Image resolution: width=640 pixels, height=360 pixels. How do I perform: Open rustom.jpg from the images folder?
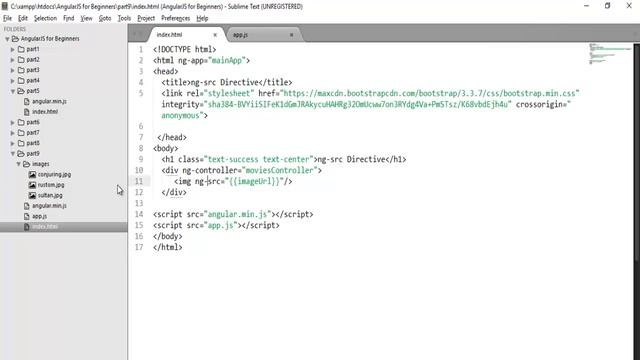(x=51, y=185)
